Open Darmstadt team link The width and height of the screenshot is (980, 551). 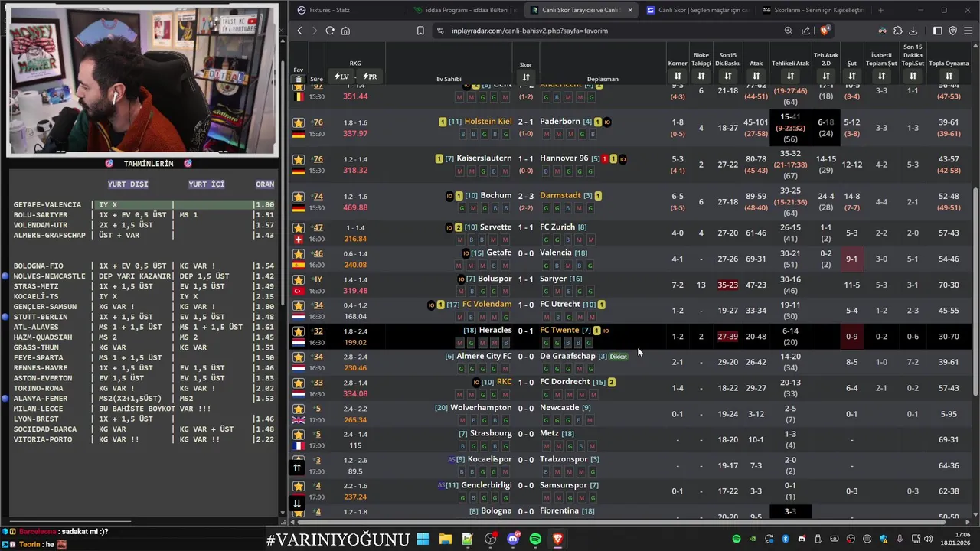coord(560,195)
